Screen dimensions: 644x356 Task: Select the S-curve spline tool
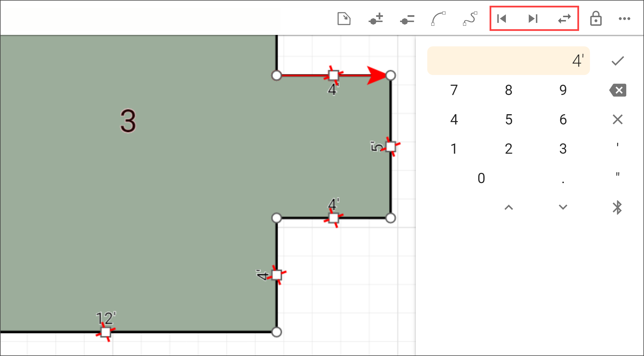[x=470, y=19]
